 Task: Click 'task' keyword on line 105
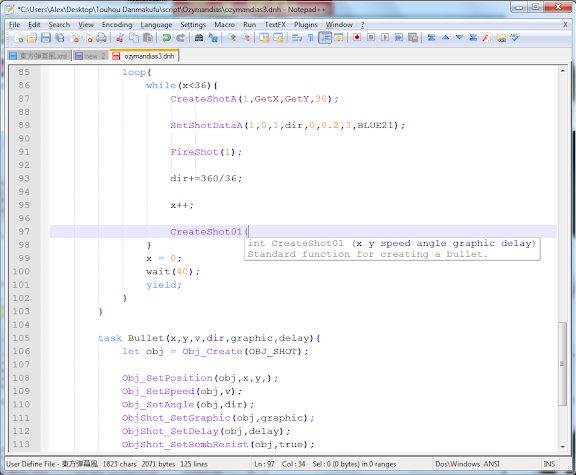click(x=110, y=338)
